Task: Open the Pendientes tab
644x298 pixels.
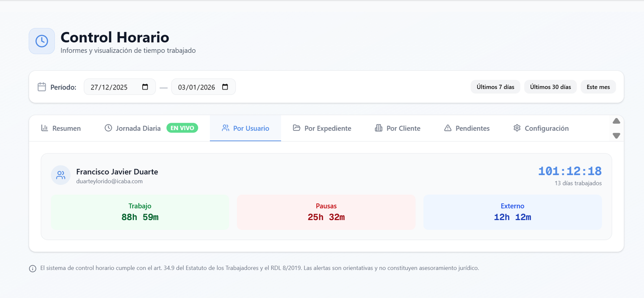Action: pos(467,128)
